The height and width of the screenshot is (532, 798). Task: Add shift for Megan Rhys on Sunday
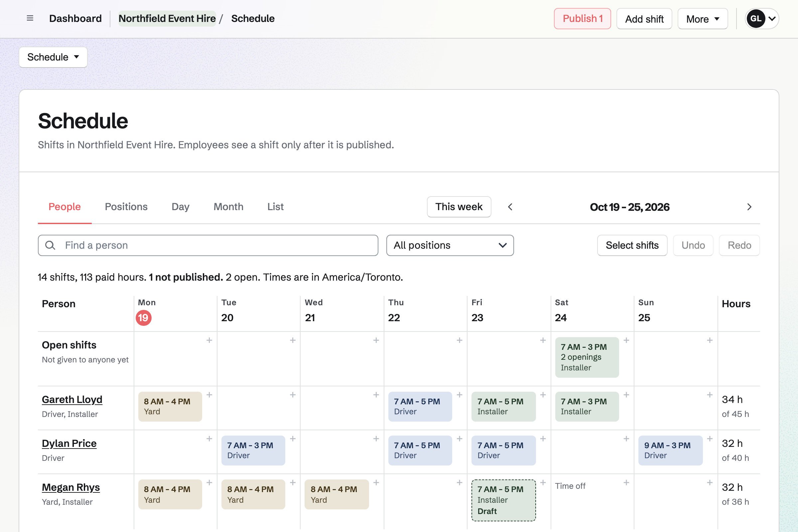click(x=710, y=482)
